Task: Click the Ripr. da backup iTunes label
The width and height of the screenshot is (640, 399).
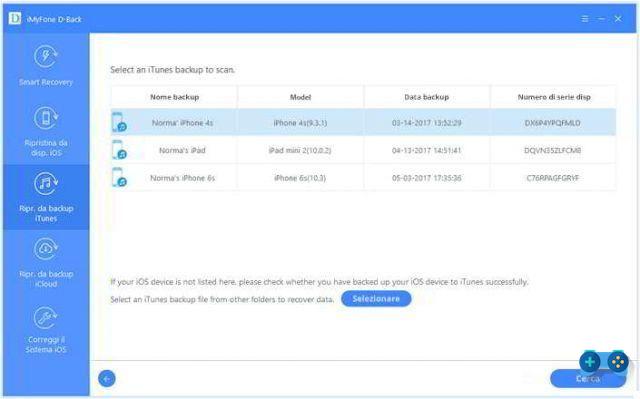Action: click(x=46, y=213)
